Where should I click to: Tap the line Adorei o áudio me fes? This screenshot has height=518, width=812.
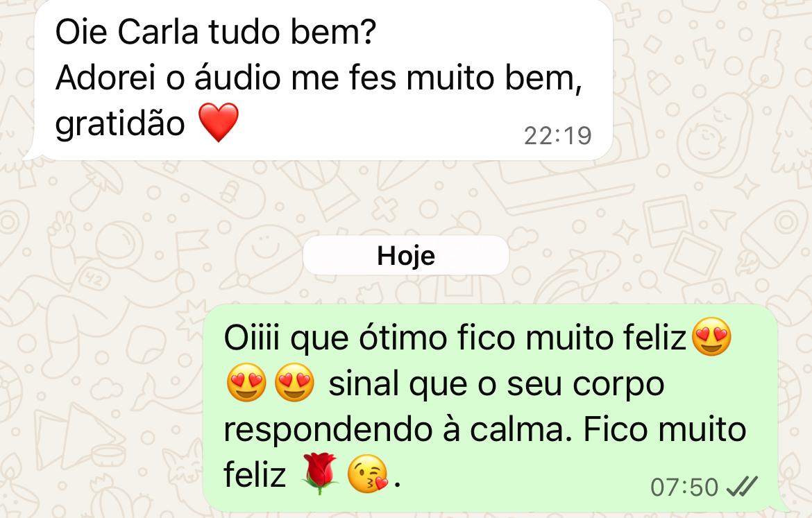pos(226,78)
